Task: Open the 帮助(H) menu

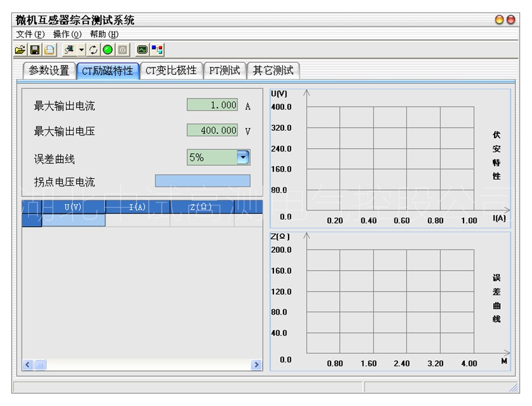Action: pos(104,34)
